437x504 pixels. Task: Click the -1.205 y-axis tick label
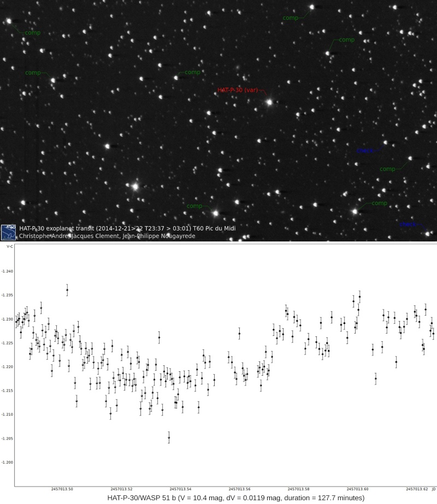pos(7,438)
